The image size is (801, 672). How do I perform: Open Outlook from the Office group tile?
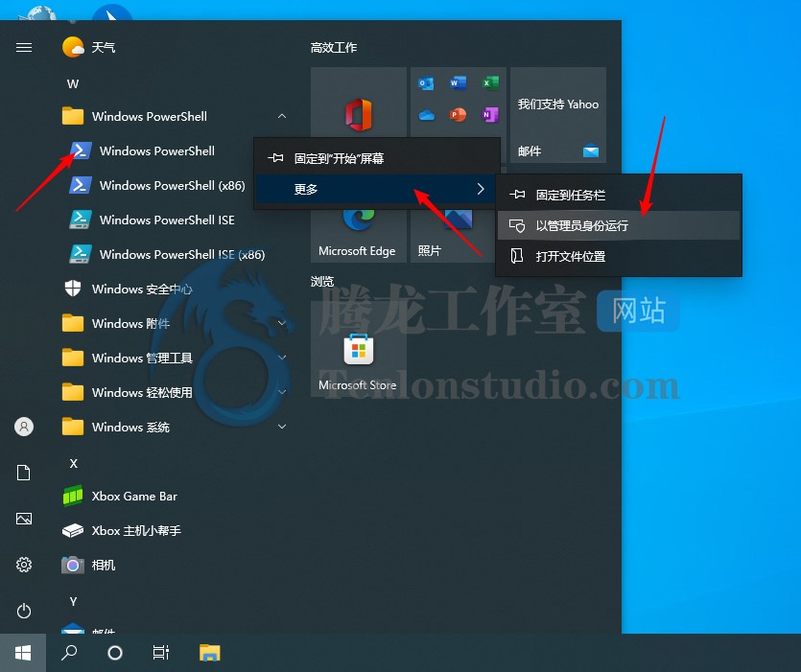click(x=426, y=83)
